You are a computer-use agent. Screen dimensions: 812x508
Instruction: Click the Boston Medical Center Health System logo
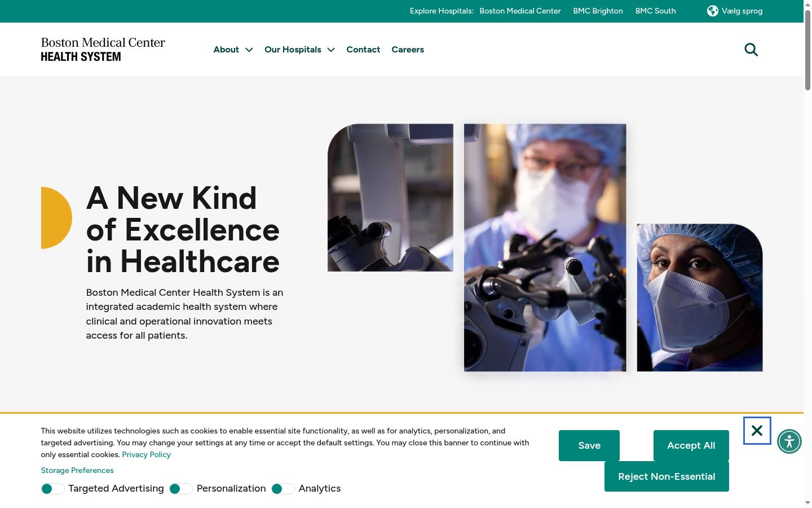(x=103, y=49)
